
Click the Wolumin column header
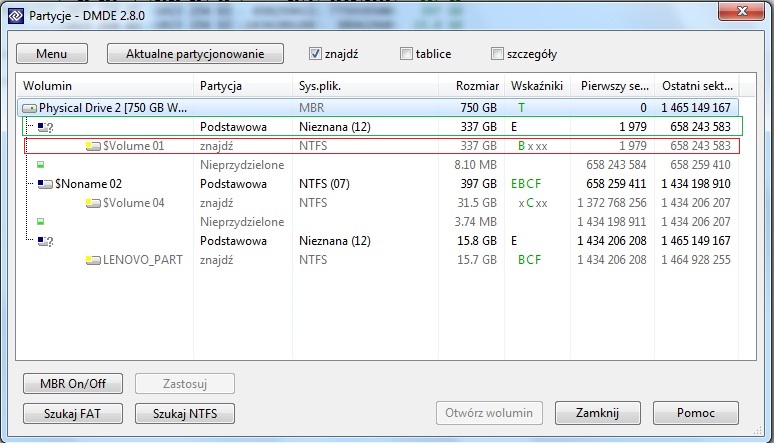(x=105, y=85)
